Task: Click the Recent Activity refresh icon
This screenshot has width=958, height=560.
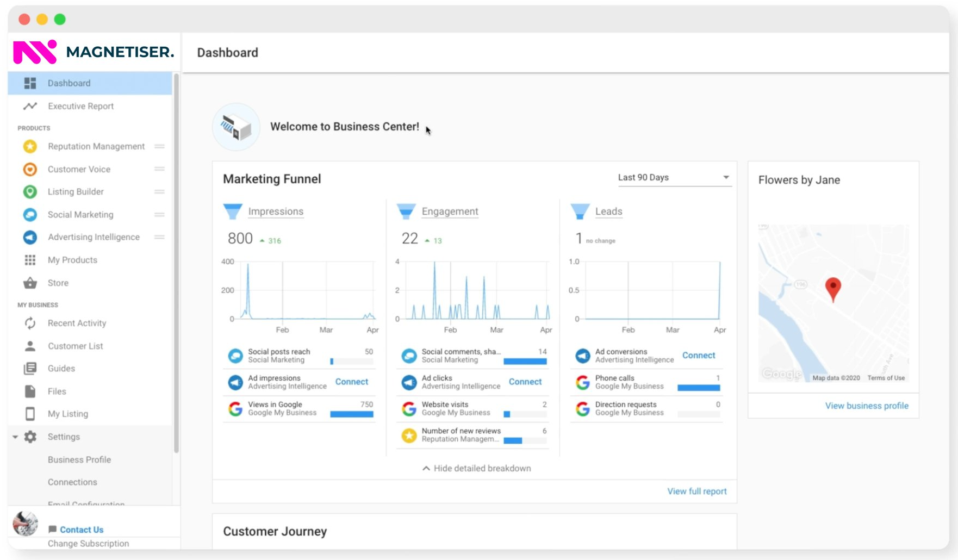Action: click(x=30, y=323)
